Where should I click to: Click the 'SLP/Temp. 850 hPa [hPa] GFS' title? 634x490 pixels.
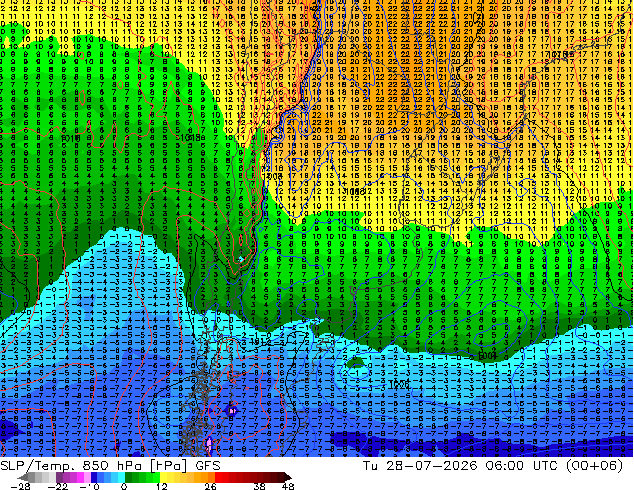pyautogui.click(x=110, y=466)
